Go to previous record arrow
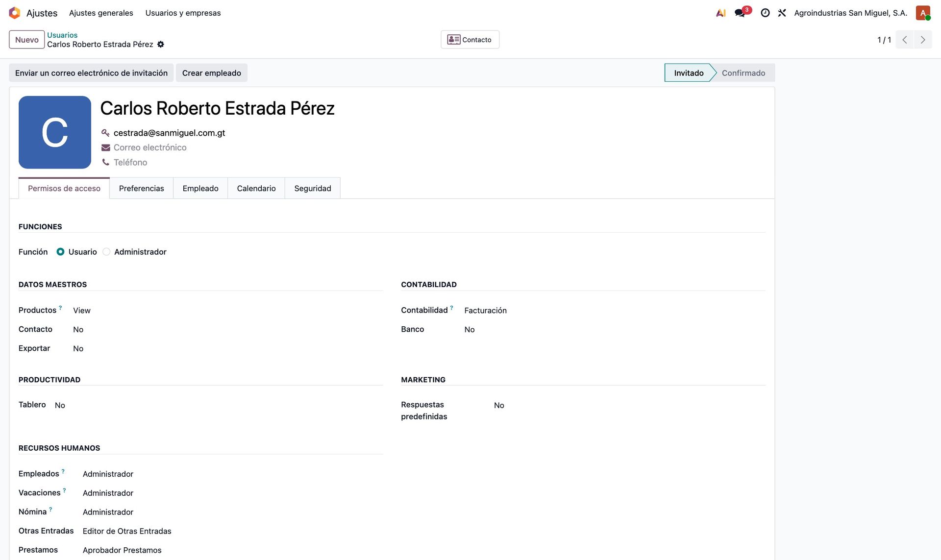This screenshot has width=941, height=560. pyautogui.click(x=905, y=40)
